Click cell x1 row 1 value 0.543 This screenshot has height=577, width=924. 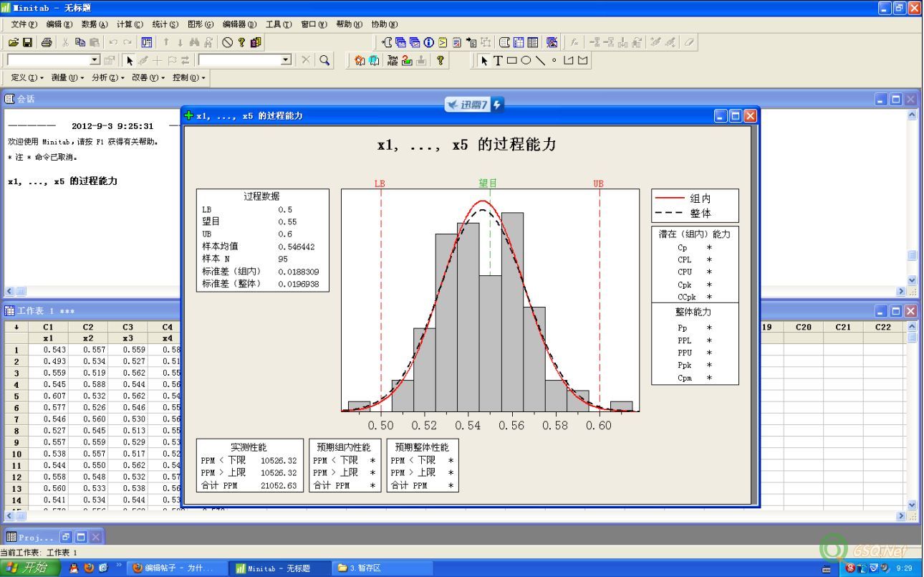(x=48, y=350)
